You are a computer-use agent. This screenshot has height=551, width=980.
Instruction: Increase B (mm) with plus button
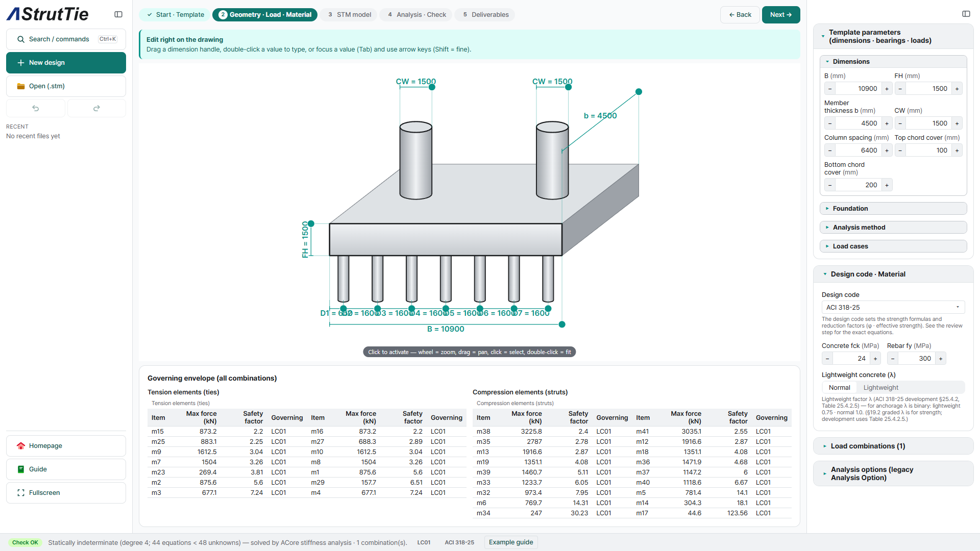(887, 89)
